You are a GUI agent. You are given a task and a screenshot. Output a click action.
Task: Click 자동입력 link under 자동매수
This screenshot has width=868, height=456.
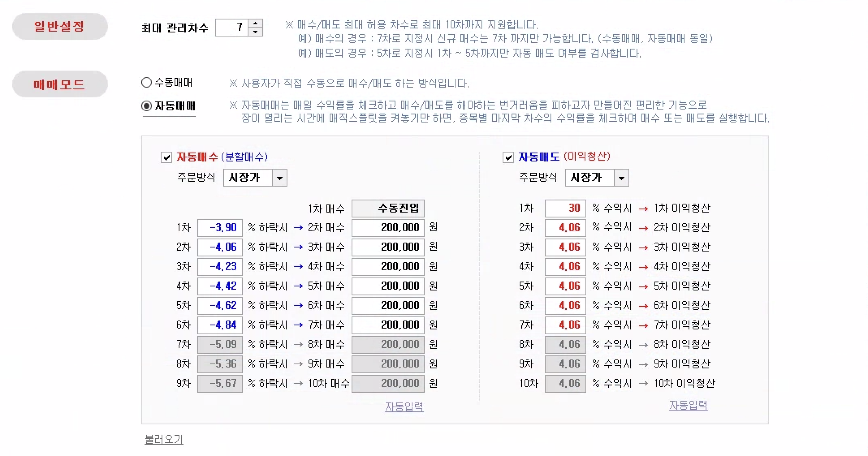coord(404,407)
